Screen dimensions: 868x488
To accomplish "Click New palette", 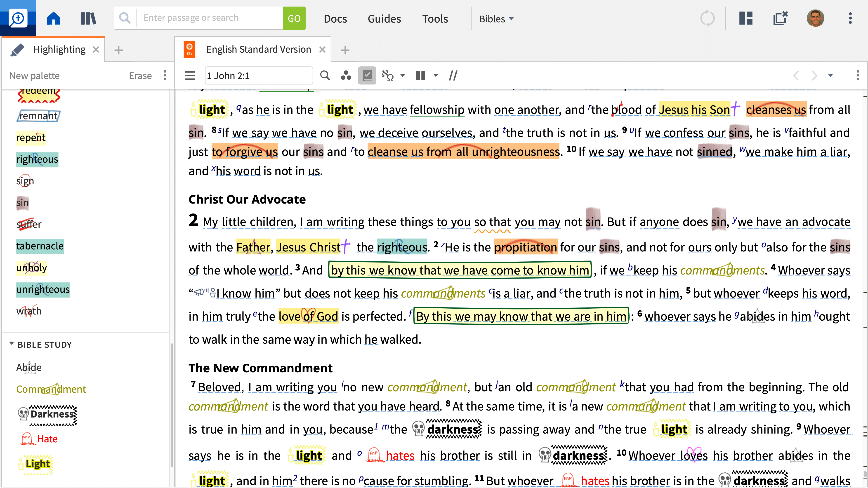I will (x=34, y=76).
